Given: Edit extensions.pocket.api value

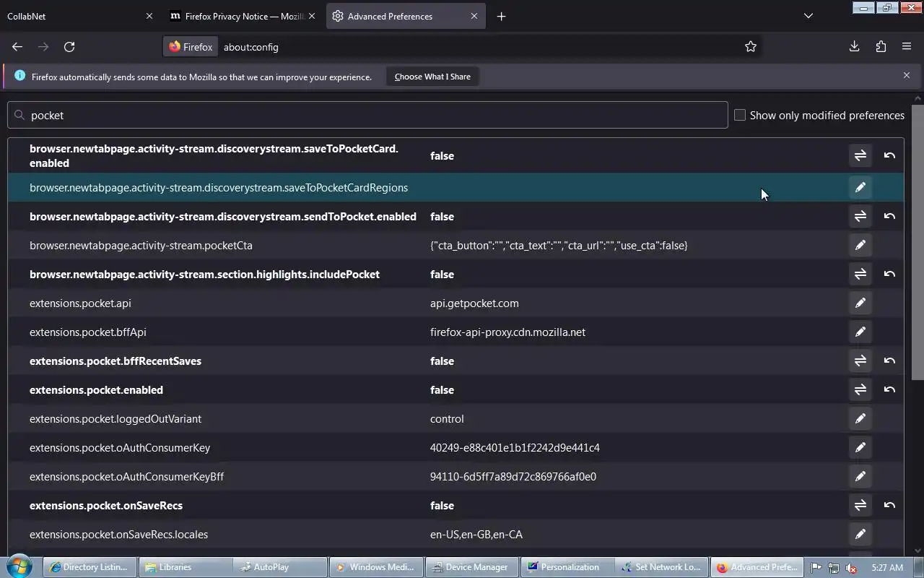Looking at the screenshot, I should coord(860,303).
